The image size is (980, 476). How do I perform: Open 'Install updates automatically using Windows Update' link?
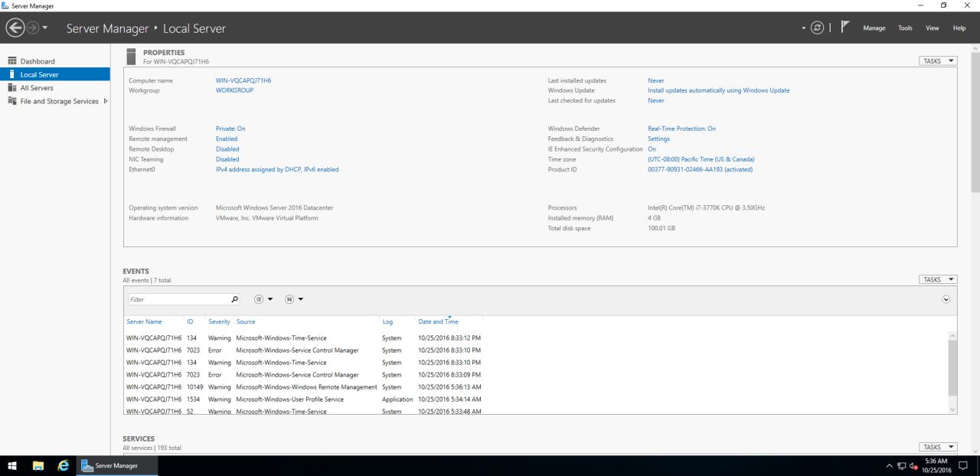coord(718,90)
